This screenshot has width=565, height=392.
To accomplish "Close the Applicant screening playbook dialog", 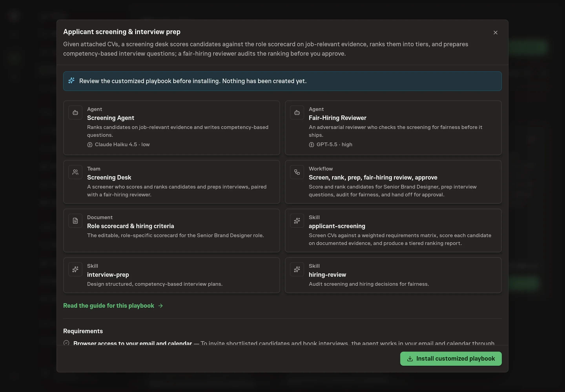I will pyautogui.click(x=495, y=32).
